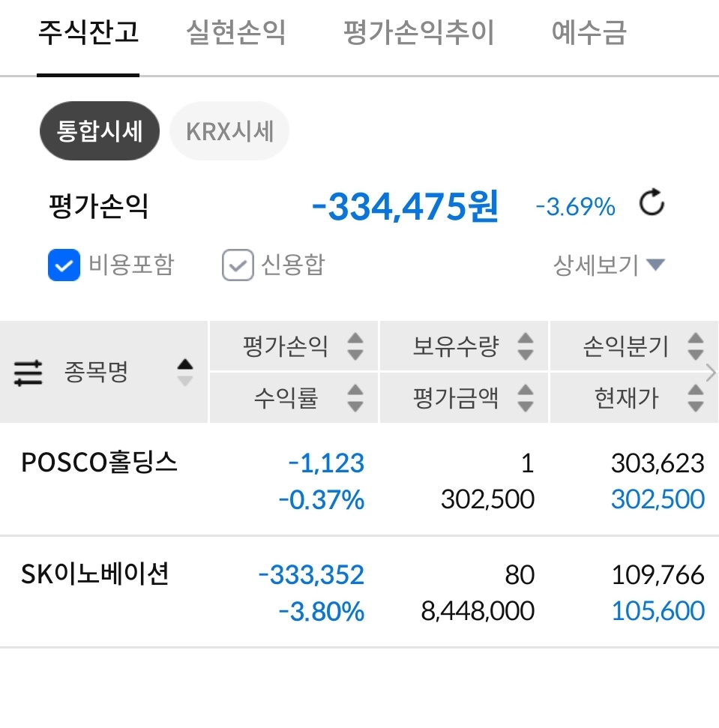Sort by 현재가 column arrows
The image size is (719, 728).
click(695, 398)
